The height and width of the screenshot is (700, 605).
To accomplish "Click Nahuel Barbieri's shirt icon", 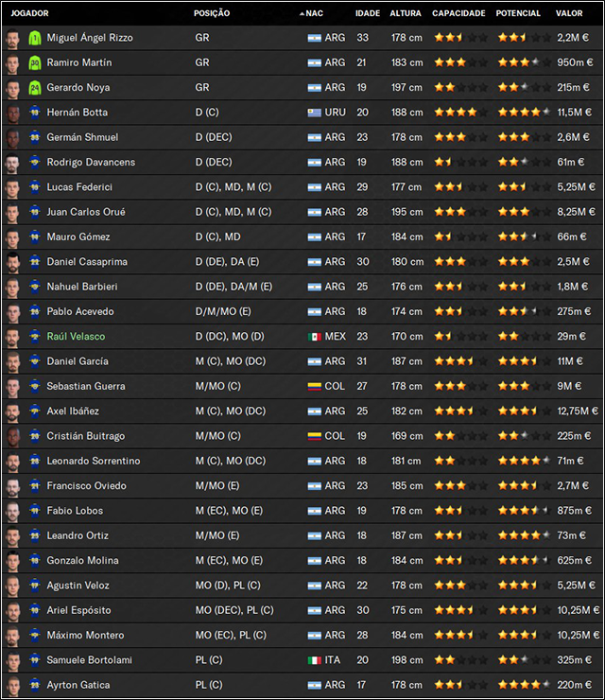I will 35,287.
